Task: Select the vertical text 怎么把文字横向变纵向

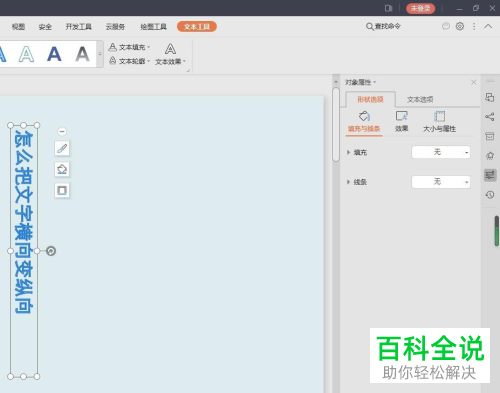Action: point(24,222)
